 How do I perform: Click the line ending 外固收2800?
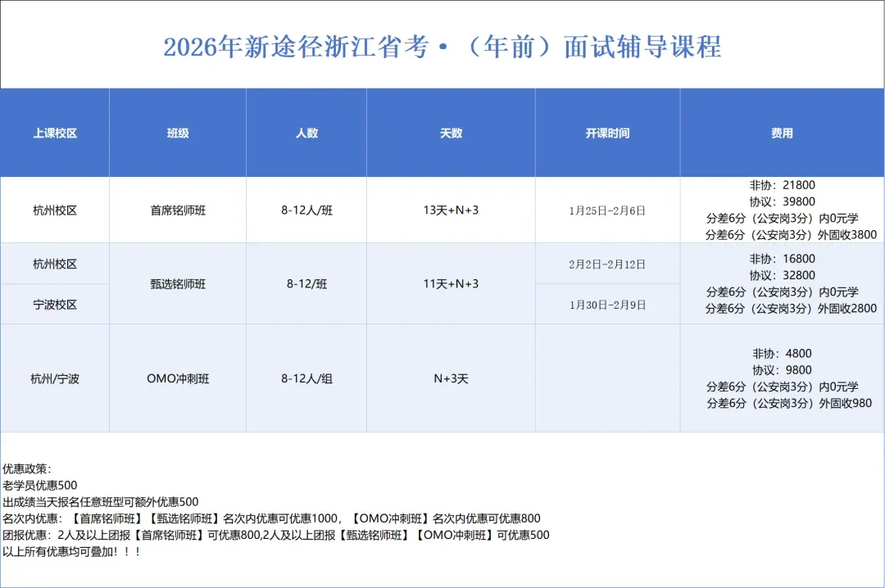(x=791, y=309)
